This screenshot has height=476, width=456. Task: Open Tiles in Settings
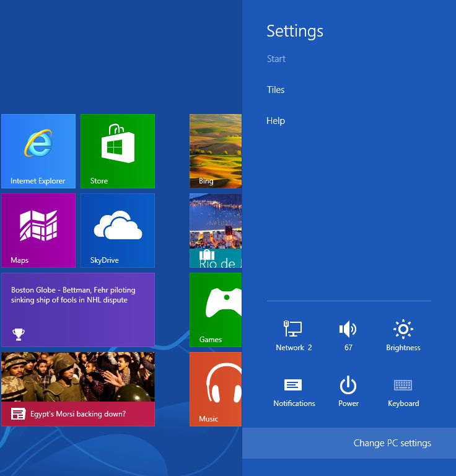[276, 90]
